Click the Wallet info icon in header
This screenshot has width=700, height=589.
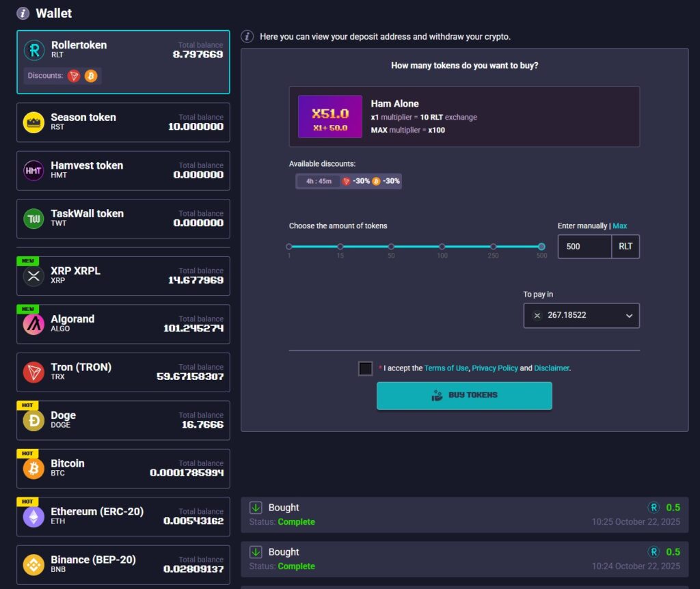[23, 13]
